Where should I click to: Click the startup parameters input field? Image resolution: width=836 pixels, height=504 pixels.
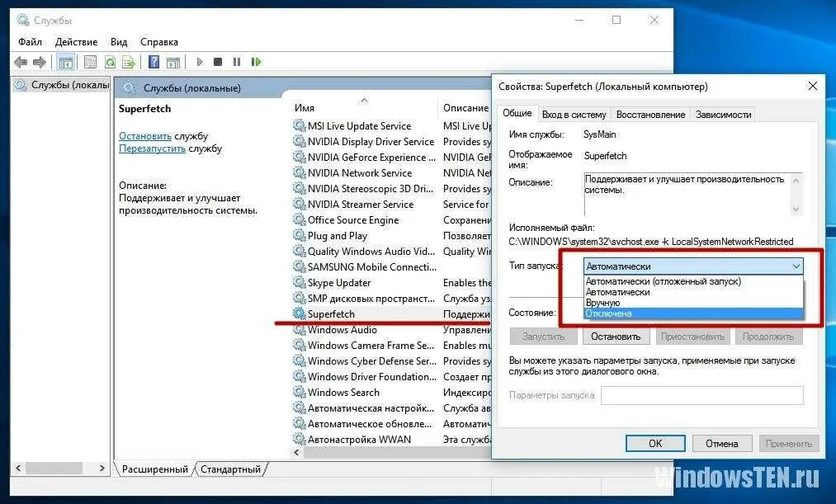(x=701, y=395)
